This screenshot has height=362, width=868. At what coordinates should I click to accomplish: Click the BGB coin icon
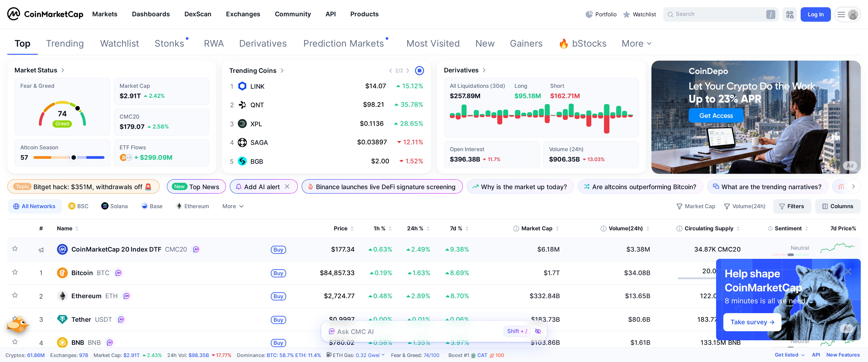click(242, 161)
